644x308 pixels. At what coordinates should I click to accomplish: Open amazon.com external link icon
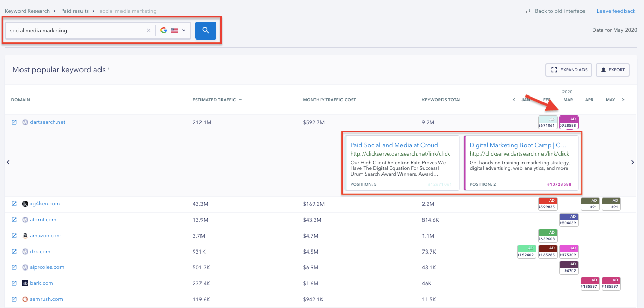(14, 236)
